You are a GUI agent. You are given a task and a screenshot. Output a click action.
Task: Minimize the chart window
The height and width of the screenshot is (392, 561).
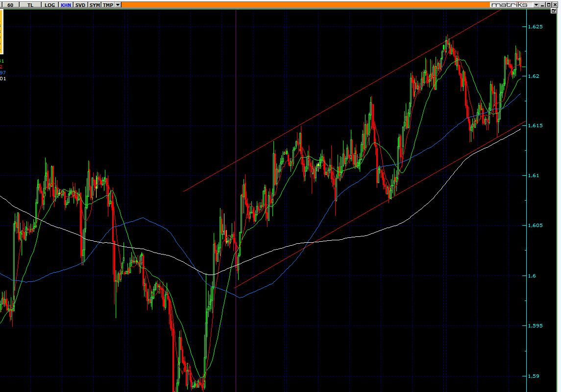(x=543, y=4)
